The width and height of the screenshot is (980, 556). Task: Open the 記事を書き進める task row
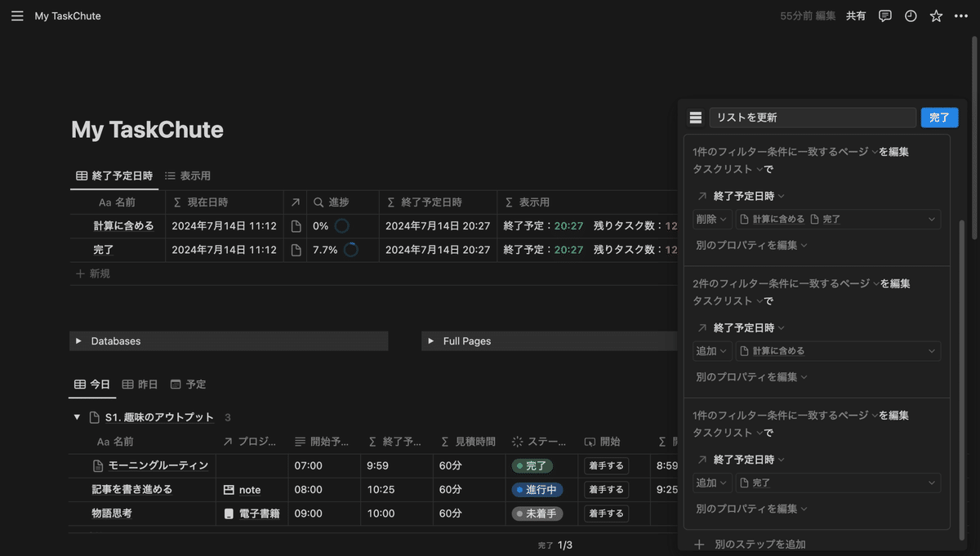tap(131, 490)
